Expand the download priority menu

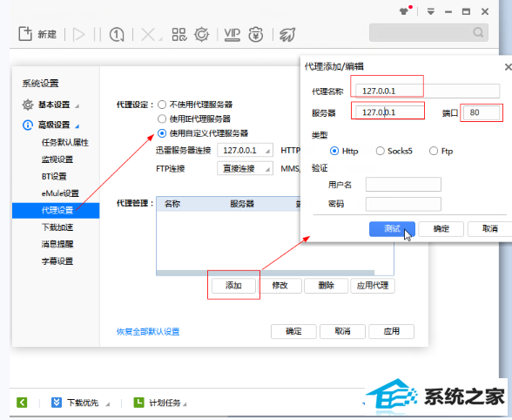[82, 403]
